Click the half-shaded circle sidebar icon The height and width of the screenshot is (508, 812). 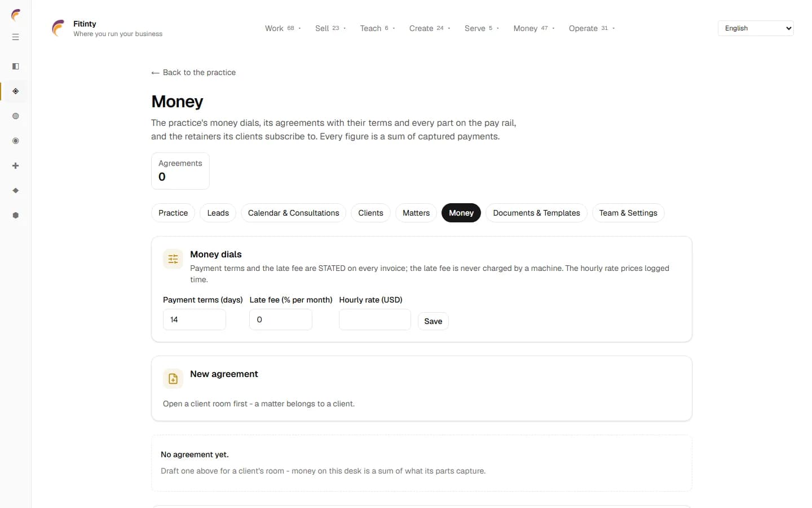tap(16, 116)
